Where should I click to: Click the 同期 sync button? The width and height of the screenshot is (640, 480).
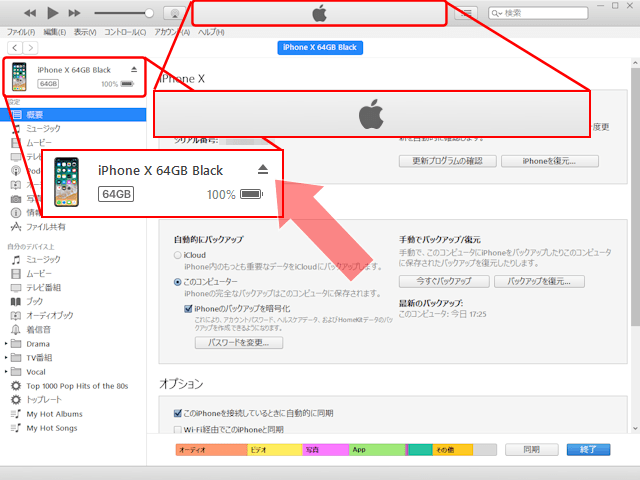tap(531, 450)
